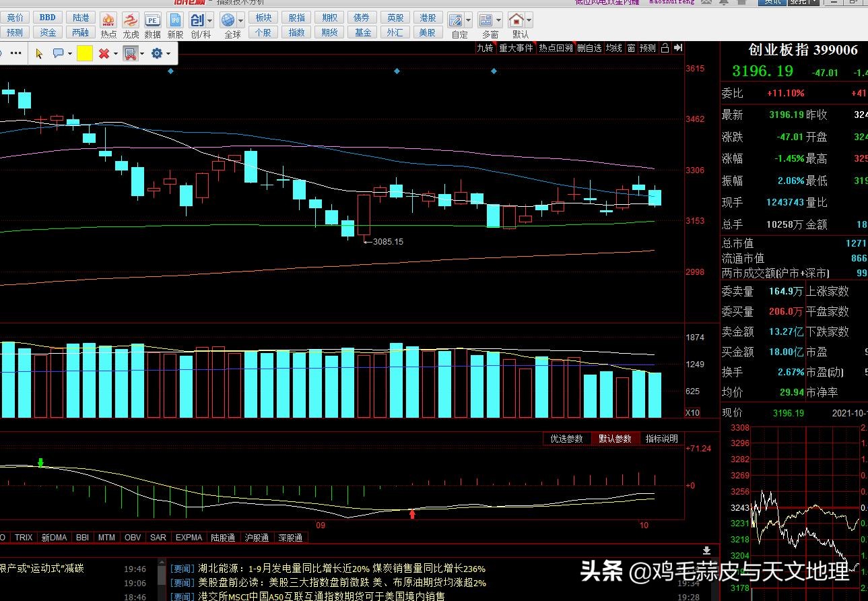Click the 优选参数 button

[x=567, y=439]
